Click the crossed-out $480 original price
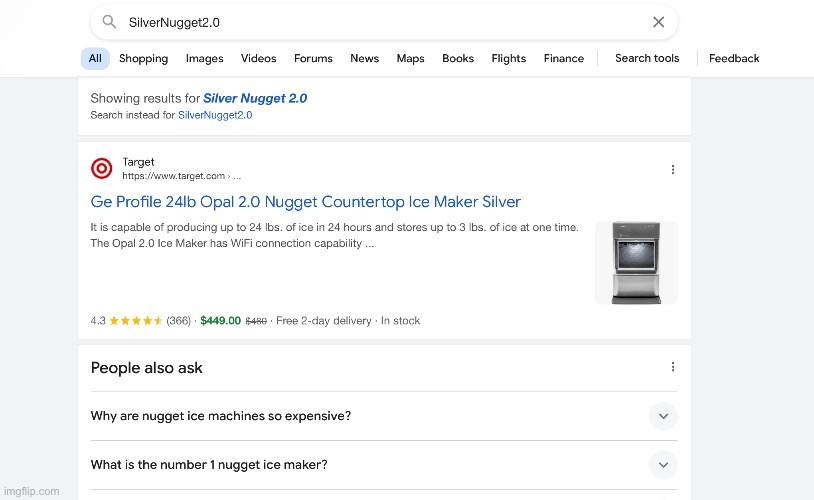 256,321
